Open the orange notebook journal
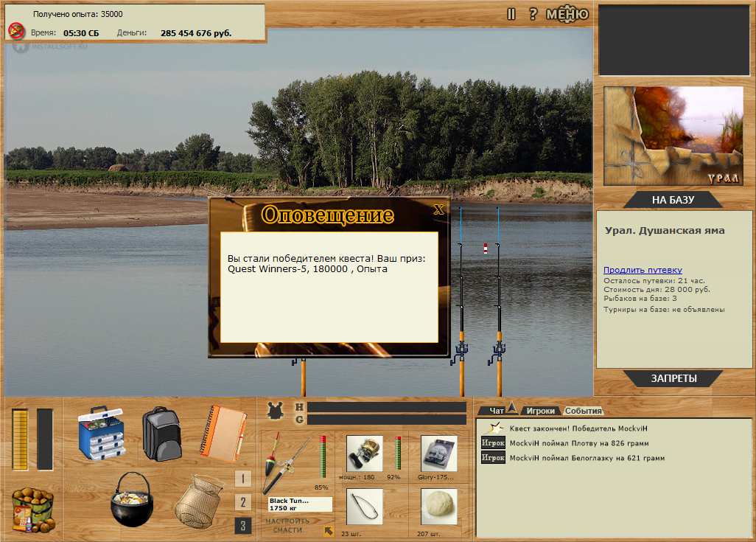The image size is (756, 542). coord(223,434)
